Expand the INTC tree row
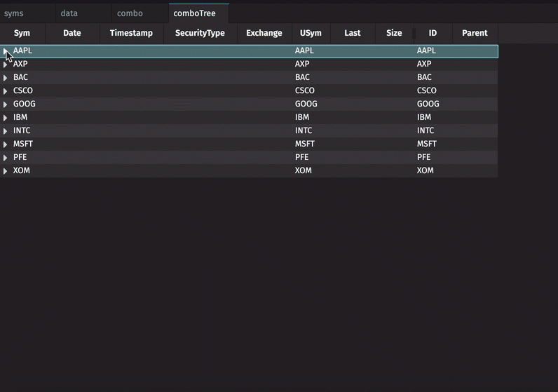 pos(5,131)
